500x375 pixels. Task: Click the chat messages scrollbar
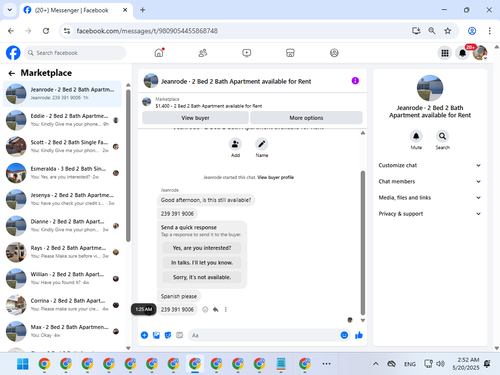pos(363,243)
